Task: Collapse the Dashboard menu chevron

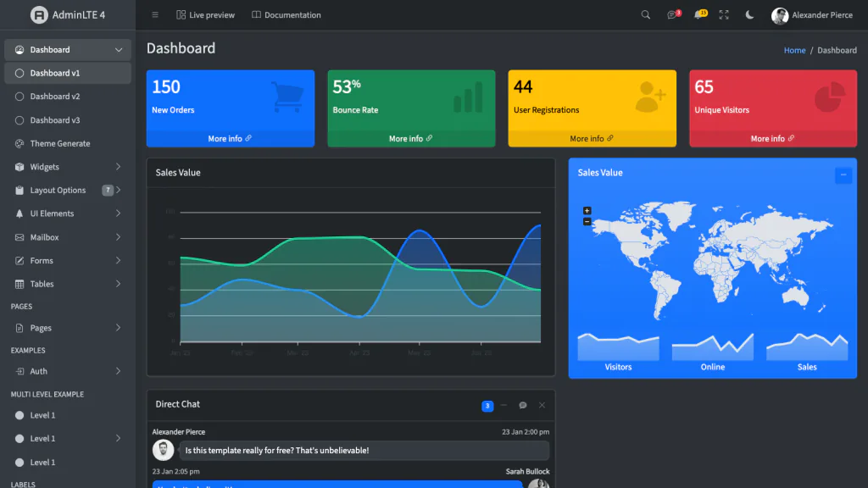Action: point(119,50)
